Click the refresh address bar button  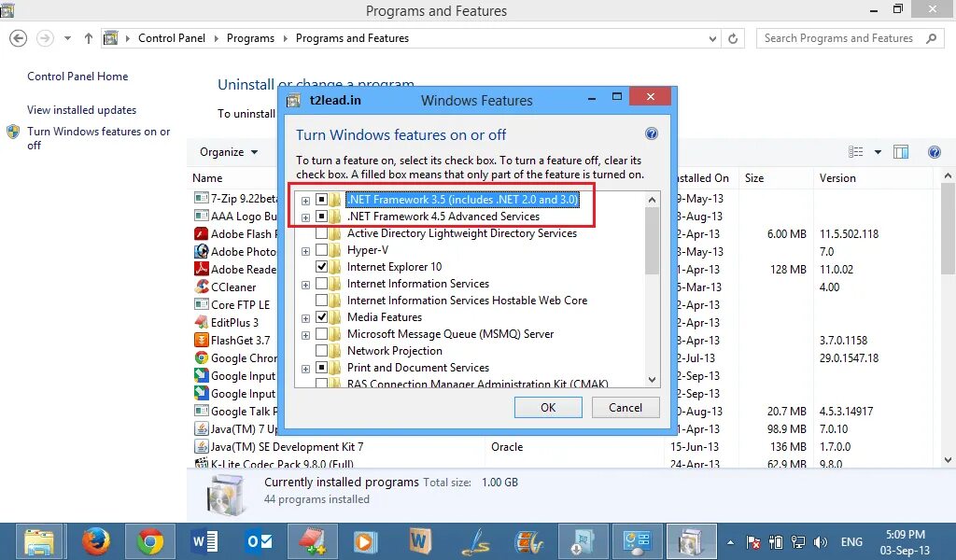click(733, 38)
